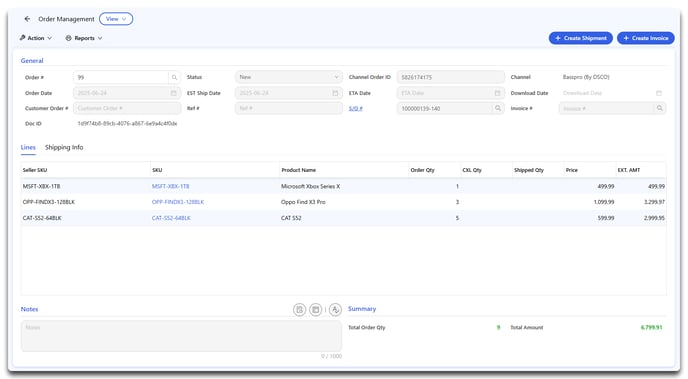The height and width of the screenshot is (379, 688).
Task: Open the Download Date calendar icon
Action: point(659,93)
